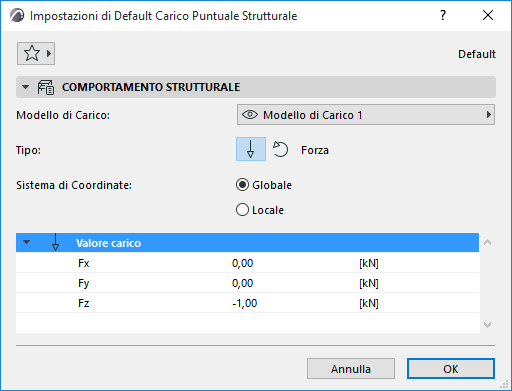The height and width of the screenshot is (391, 512).
Task: Click the scroll up arrow of load list
Action: 487,242
